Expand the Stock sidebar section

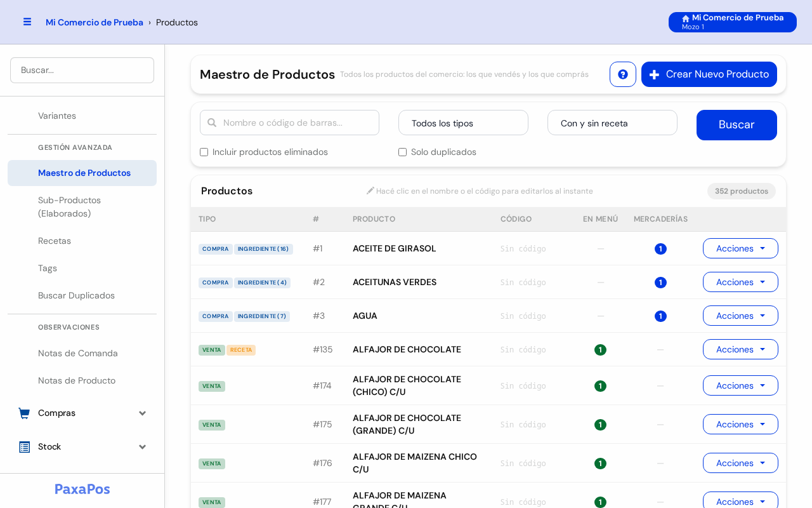82,447
